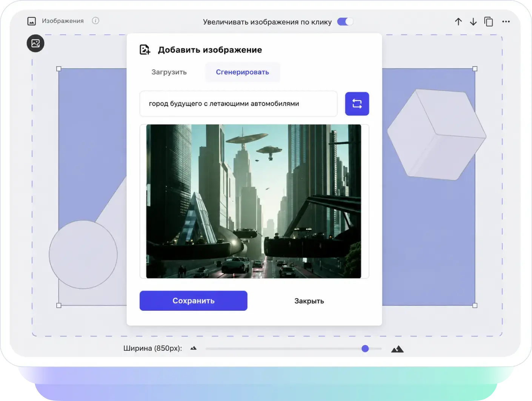Click the small mountain decrease-width icon
The image size is (532, 401).
pyautogui.click(x=194, y=348)
